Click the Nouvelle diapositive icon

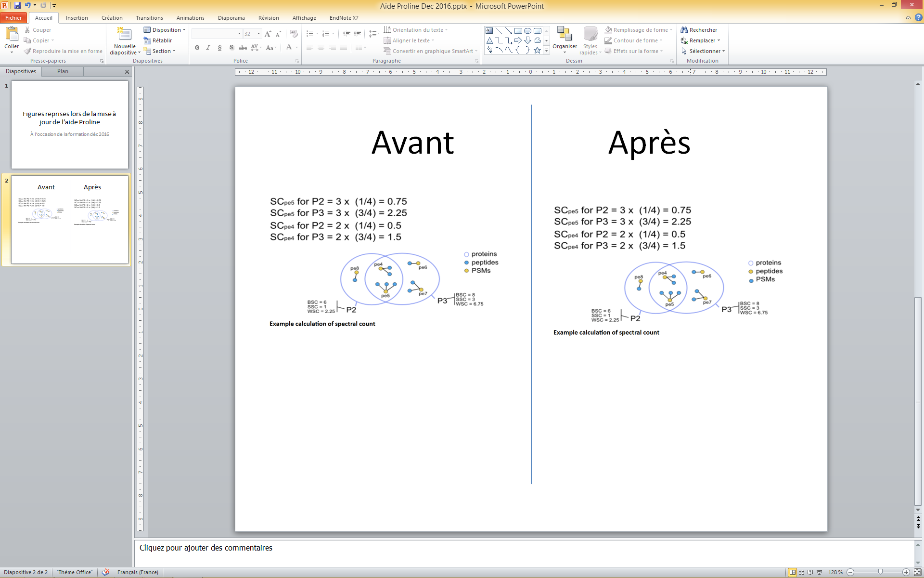124,34
